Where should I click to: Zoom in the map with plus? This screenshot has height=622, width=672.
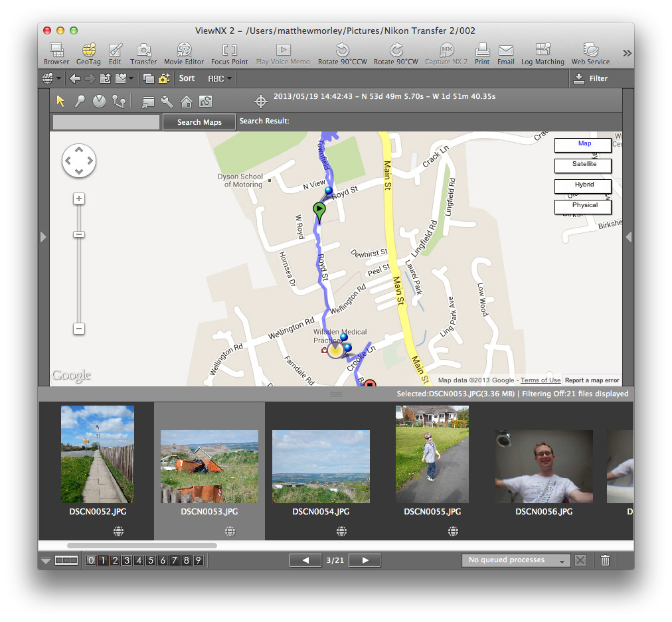coord(79,198)
